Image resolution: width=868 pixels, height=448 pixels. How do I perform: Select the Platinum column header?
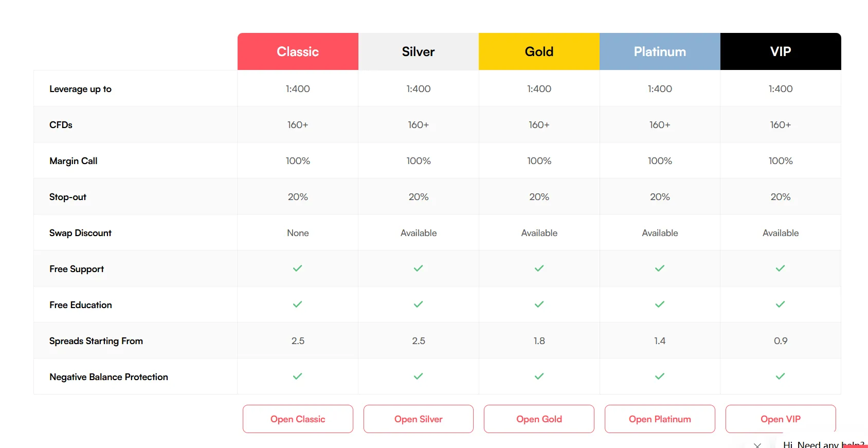[660, 51]
